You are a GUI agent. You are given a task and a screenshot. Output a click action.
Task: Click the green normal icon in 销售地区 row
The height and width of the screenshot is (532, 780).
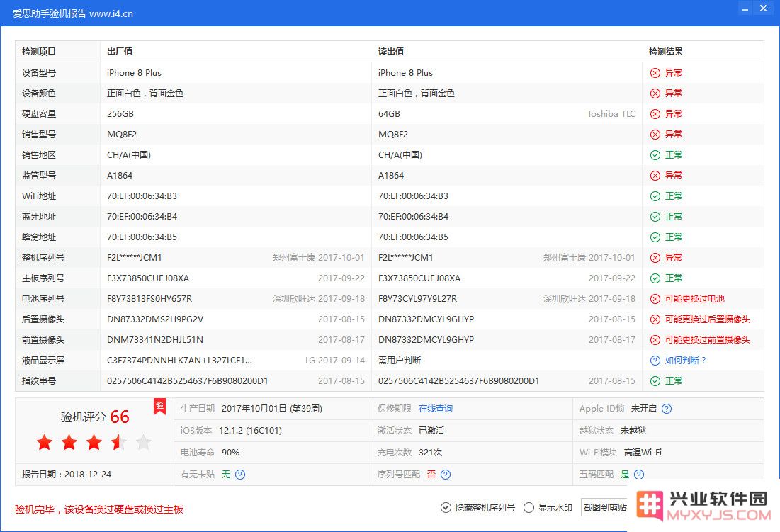pos(655,155)
